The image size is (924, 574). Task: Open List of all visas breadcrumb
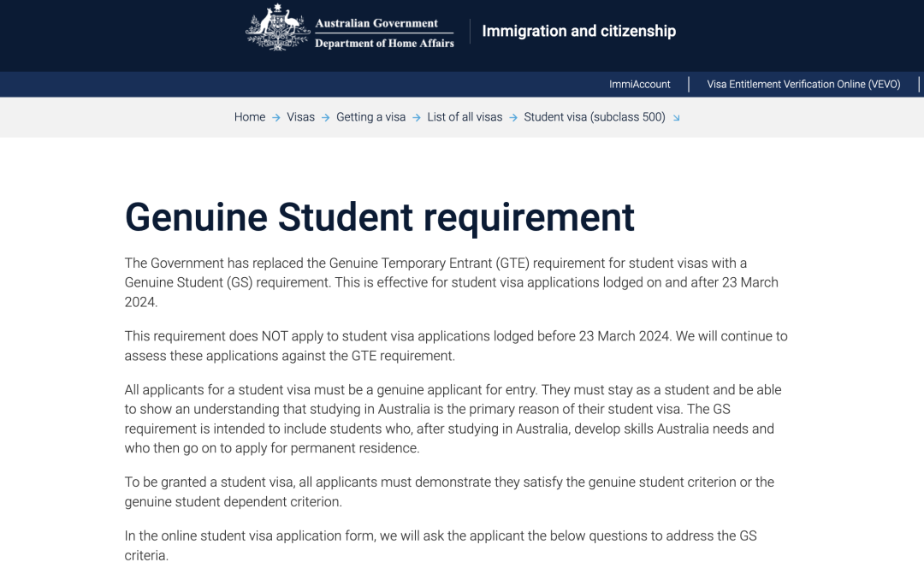pyautogui.click(x=465, y=117)
